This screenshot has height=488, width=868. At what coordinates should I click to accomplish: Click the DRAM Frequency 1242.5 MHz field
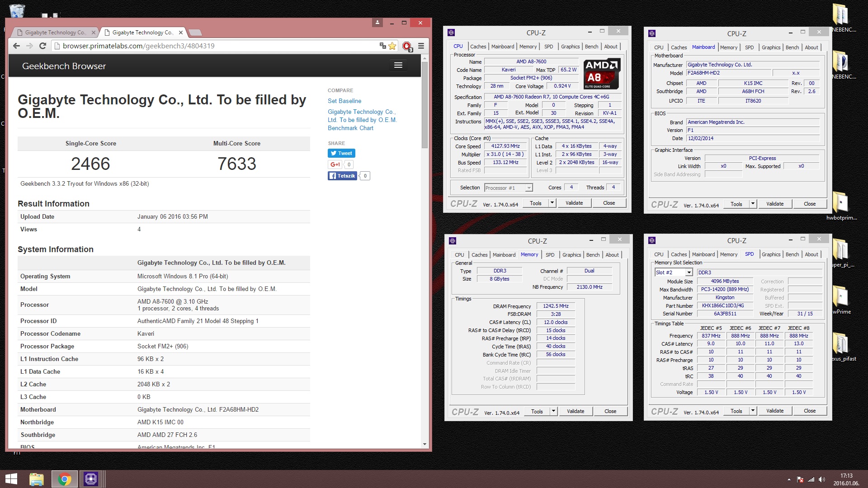556,306
